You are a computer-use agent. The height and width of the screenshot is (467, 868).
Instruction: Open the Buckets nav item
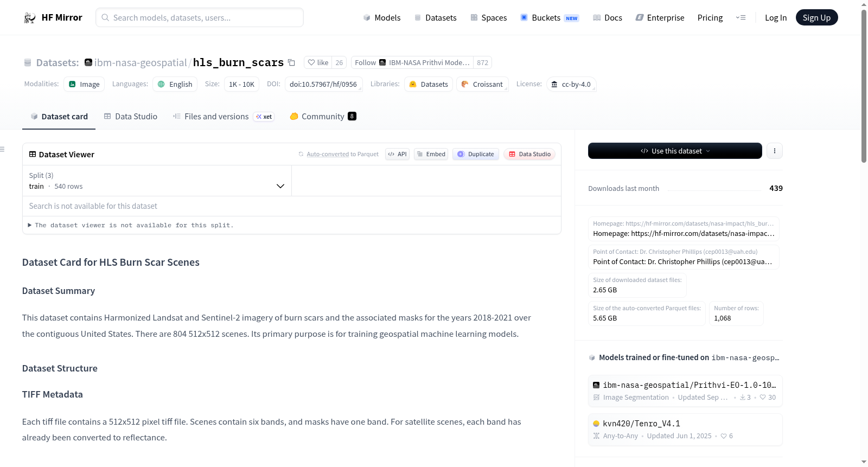(550, 17)
